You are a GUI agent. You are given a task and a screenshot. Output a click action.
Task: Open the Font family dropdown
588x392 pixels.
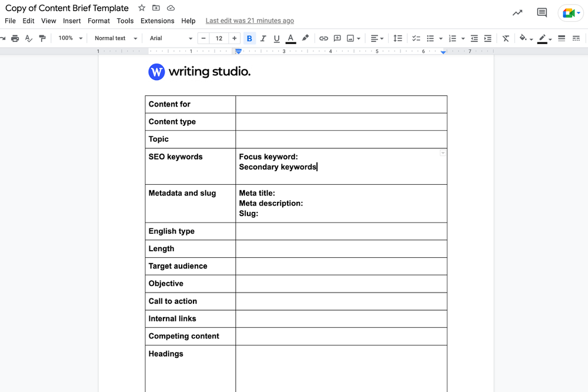(x=169, y=38)
